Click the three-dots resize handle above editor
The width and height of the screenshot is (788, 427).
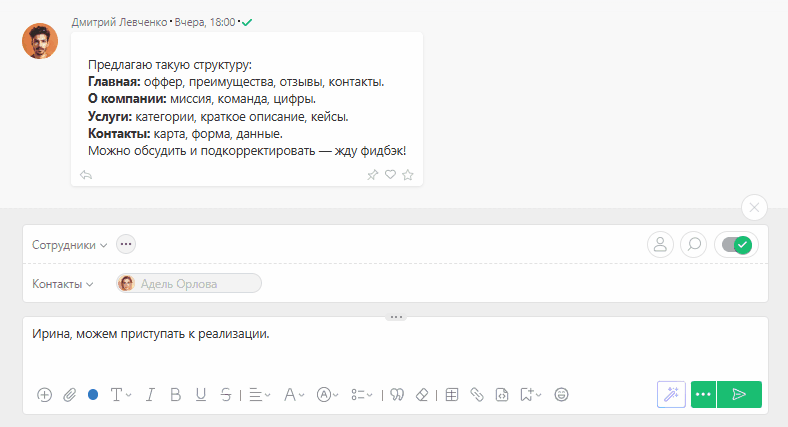[396, 317]
